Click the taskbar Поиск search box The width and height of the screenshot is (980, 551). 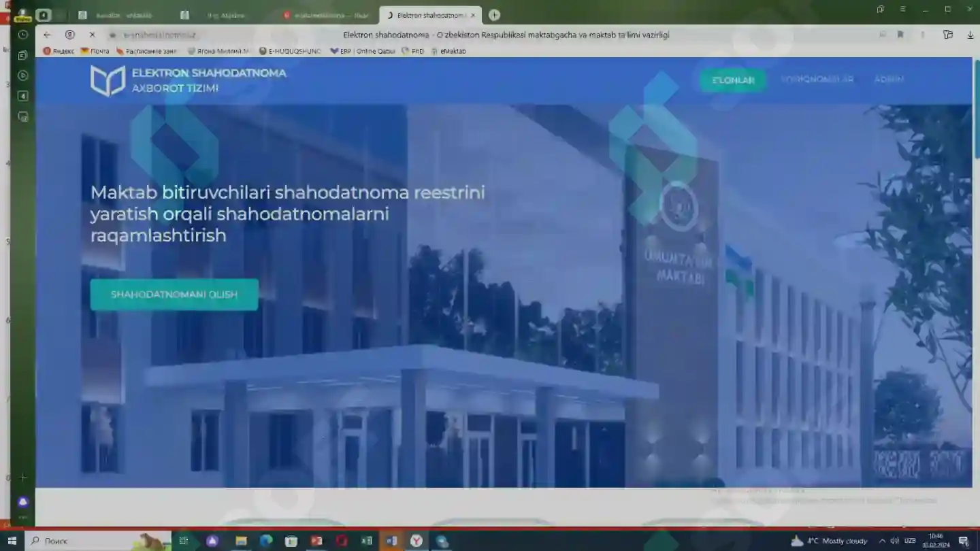tap(99, 541)
